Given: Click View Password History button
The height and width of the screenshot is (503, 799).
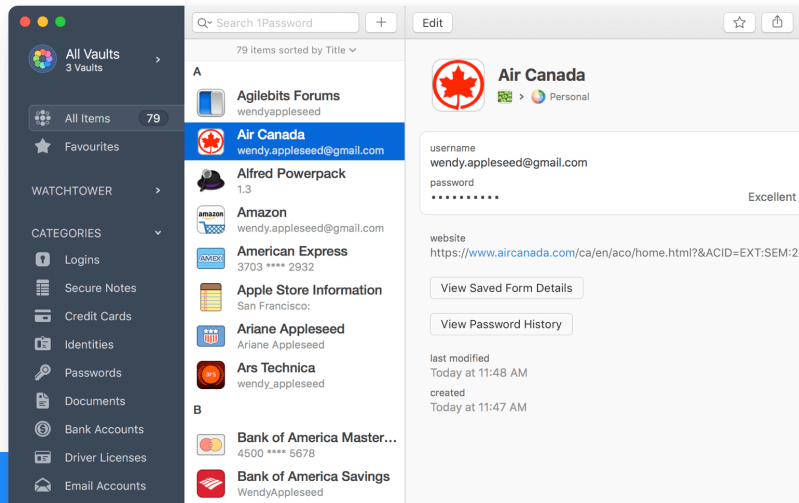Looking at the screenshot, I should click(x=501, y=324).
